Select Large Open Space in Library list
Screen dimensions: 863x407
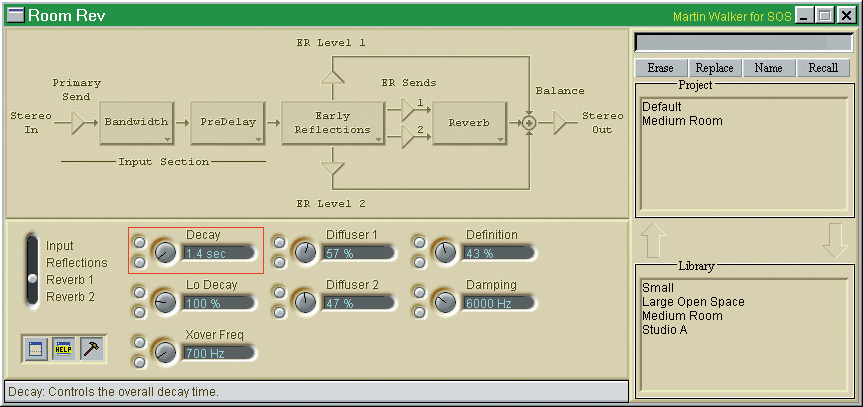693,302
